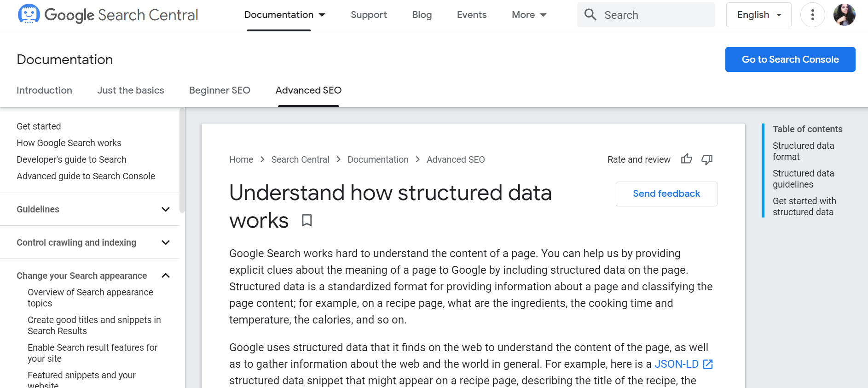The width and height of the screenshot is (868, 388).
Task: Jump to Structured data format section
Action: pos(803,151)
